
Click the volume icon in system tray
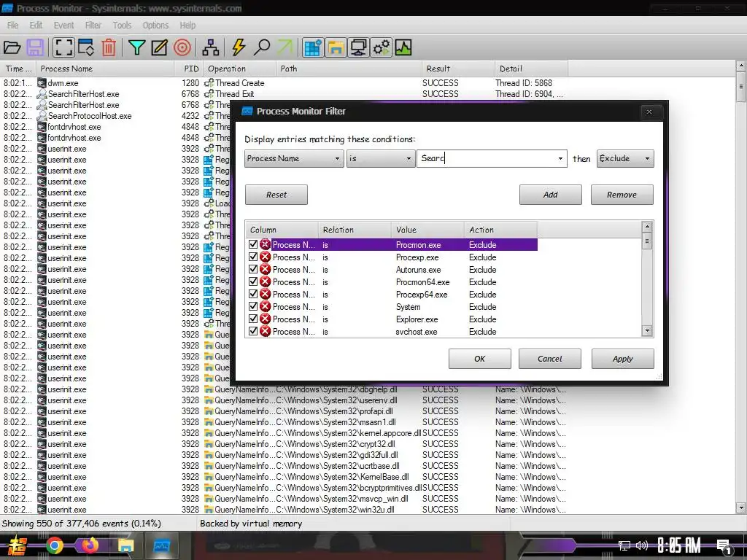click(x=642, y=545)
